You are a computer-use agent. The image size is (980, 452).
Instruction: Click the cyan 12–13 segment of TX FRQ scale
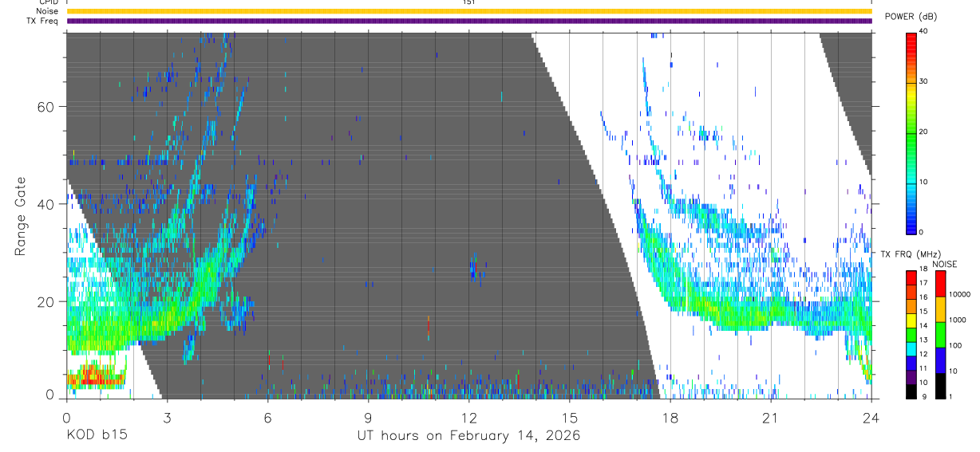(911, 348)
